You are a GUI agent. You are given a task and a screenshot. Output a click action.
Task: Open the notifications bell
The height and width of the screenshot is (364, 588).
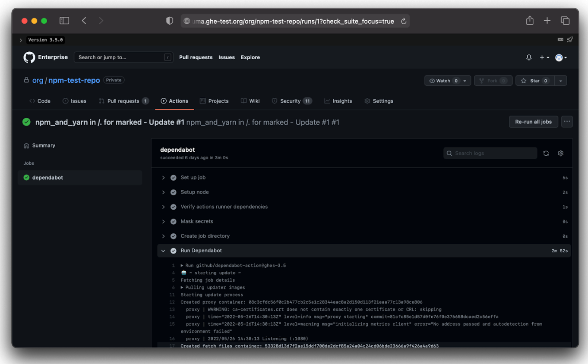529,57
